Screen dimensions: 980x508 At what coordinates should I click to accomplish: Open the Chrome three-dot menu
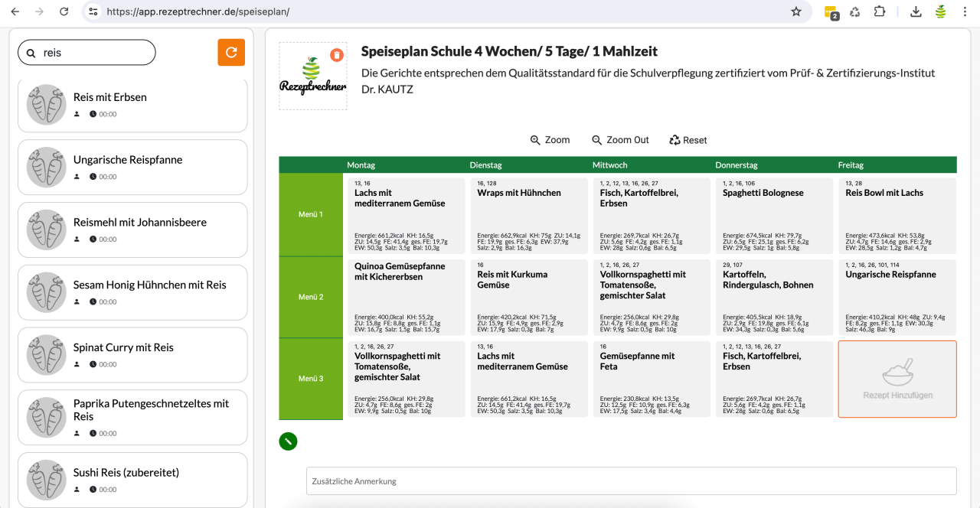(x=964, y=11)
